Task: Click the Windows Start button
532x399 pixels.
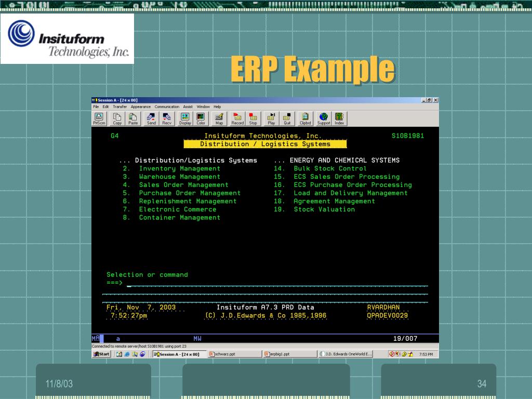Action: tap(101, 354)
